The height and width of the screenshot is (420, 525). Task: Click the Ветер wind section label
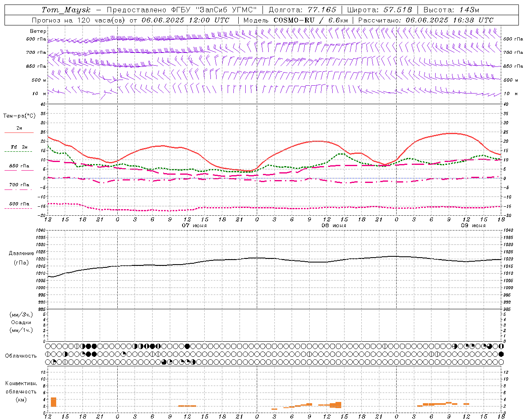point(38,31)
